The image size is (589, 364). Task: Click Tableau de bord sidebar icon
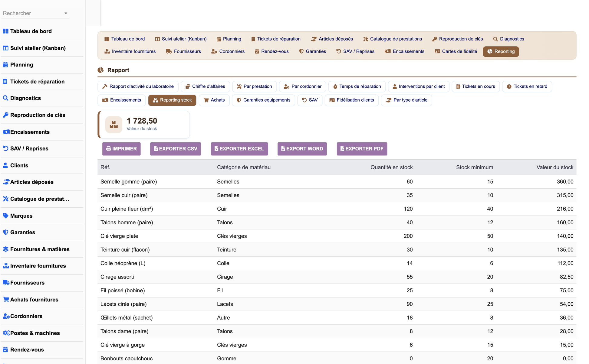pos(5,31)
